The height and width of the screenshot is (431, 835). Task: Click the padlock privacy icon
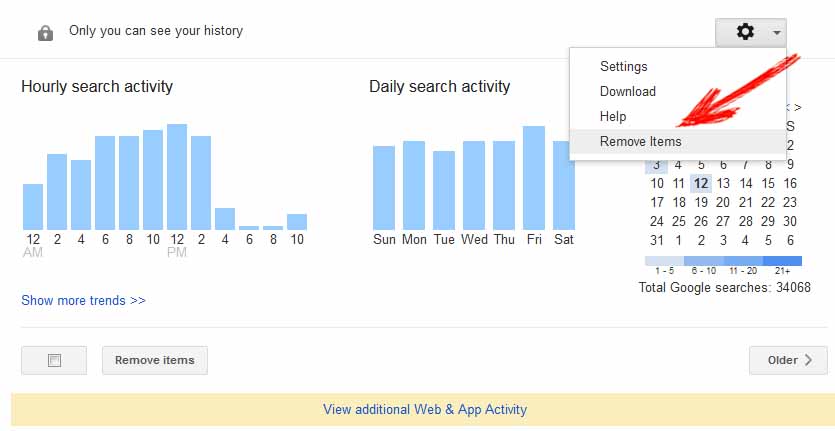click(45, 33)
